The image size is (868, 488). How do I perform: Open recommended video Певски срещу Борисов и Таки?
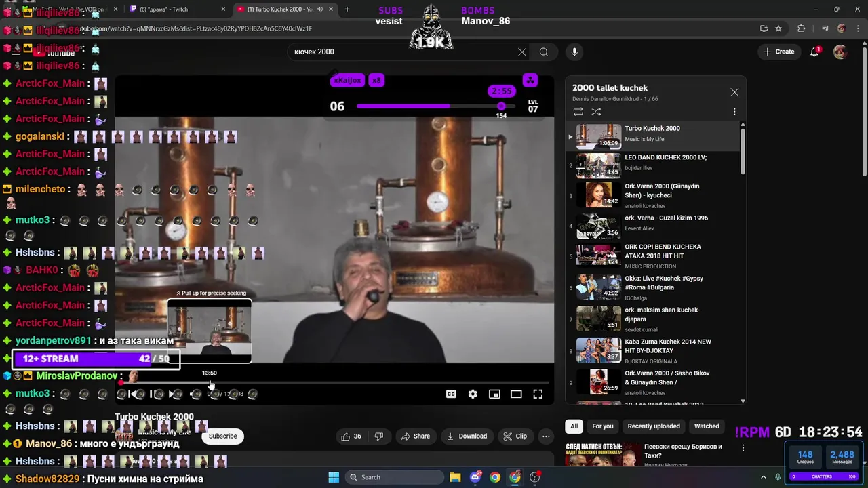pyautogui.click(x=683, y=451)
